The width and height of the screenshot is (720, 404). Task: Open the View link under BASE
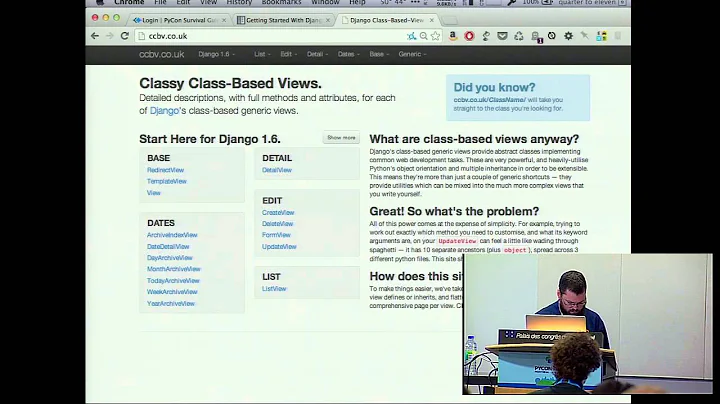153,193
